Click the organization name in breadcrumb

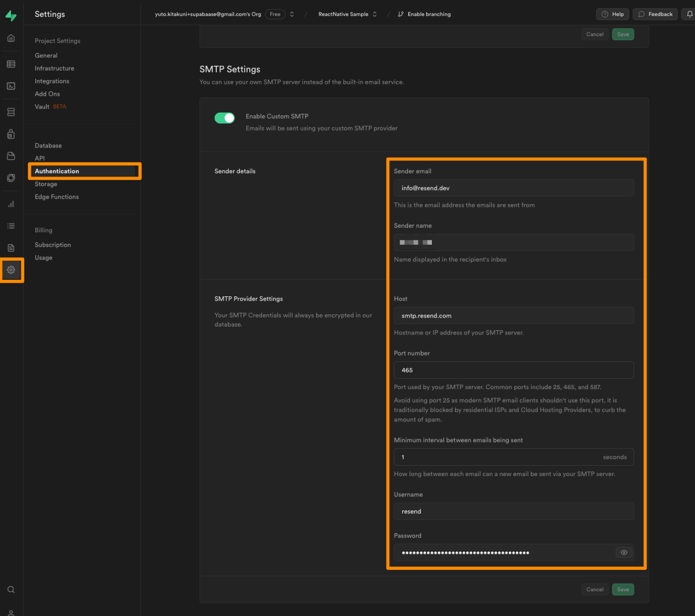point(208,14)
